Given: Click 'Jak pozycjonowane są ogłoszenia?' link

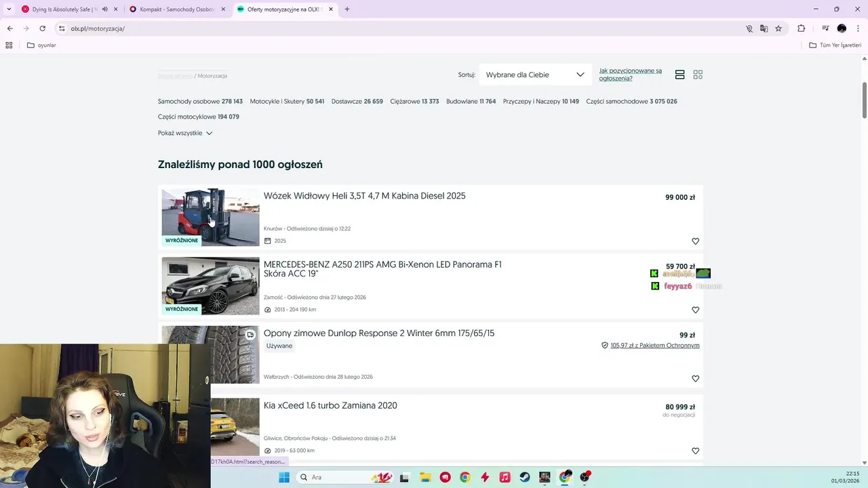Looking at the screenshot, I should [630, 75].
